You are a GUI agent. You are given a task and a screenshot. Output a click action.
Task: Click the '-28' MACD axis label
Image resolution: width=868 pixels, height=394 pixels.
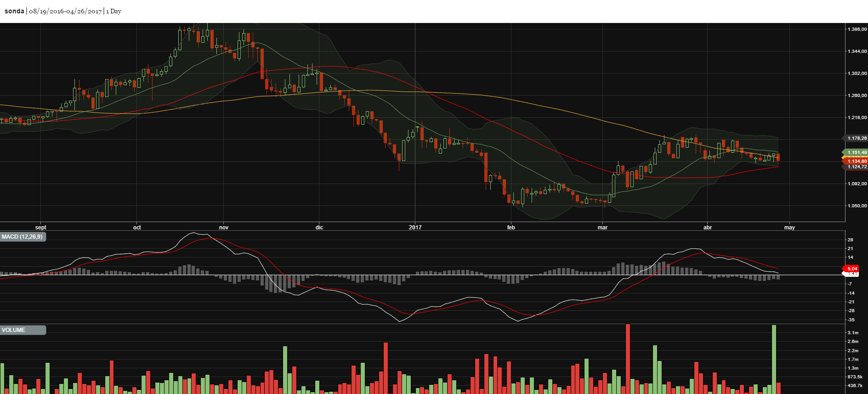pyautogui.click(x=851, y=311)
